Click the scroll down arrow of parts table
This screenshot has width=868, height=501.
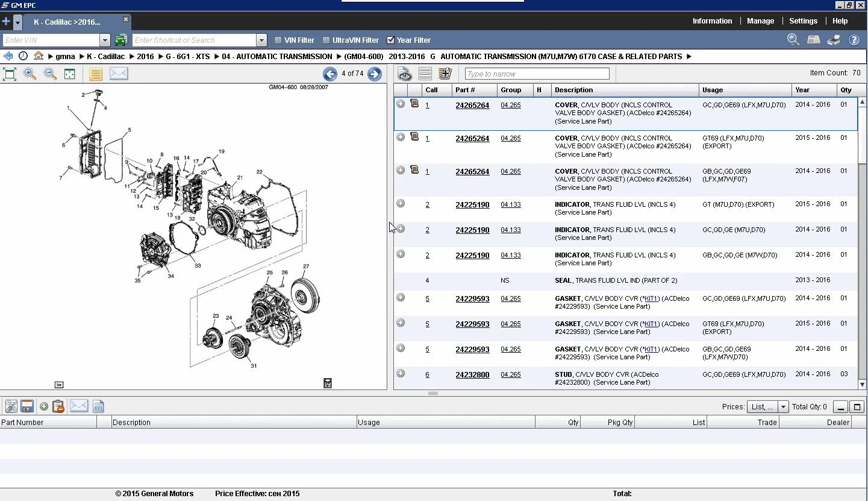pos(862,385)
